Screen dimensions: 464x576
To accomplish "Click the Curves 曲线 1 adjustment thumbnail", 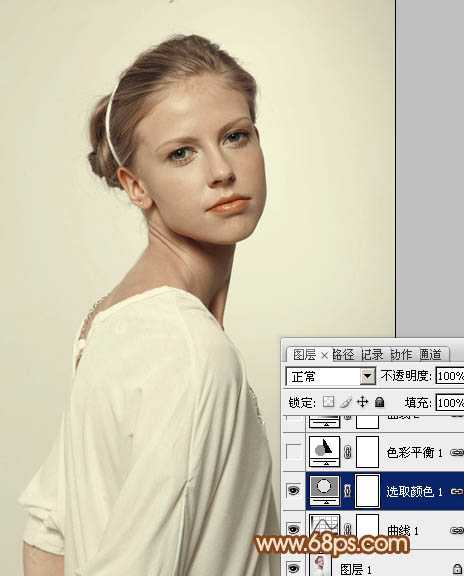I will (x=324, y=529).
